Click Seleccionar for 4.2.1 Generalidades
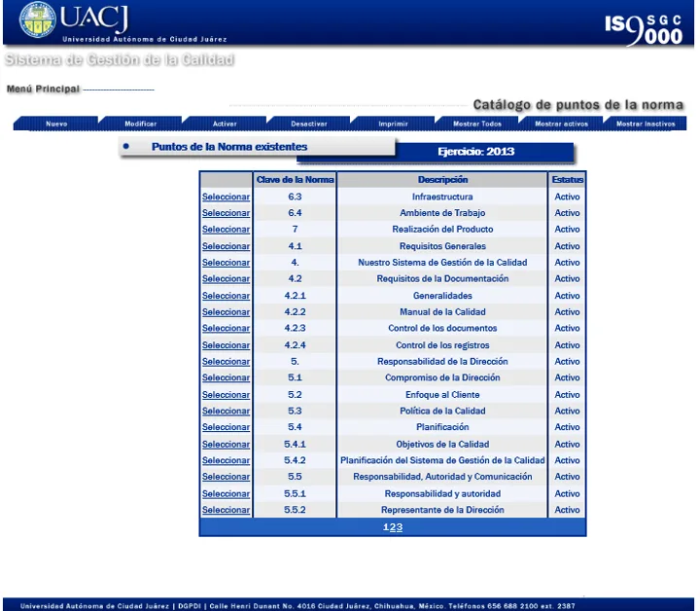 (226, 296)
